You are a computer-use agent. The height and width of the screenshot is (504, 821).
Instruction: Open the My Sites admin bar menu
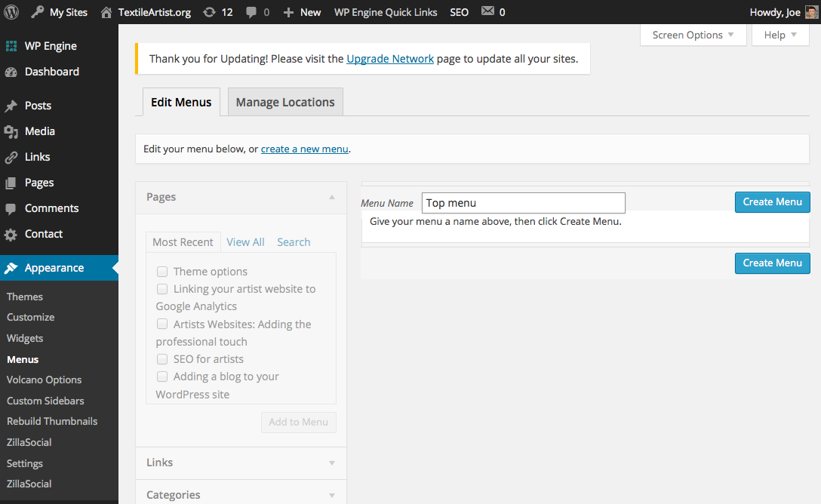69,12
